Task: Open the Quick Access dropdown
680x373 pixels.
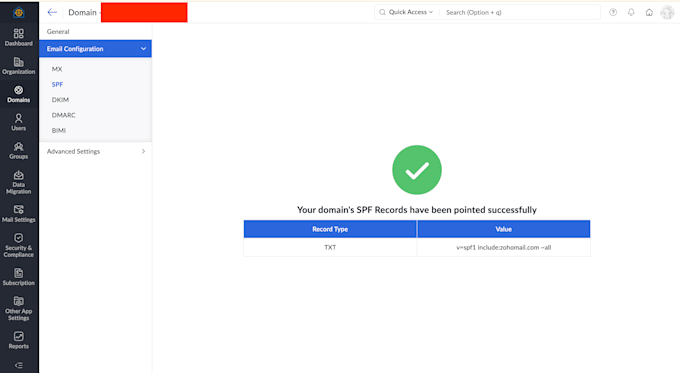Action: point(406,12)
